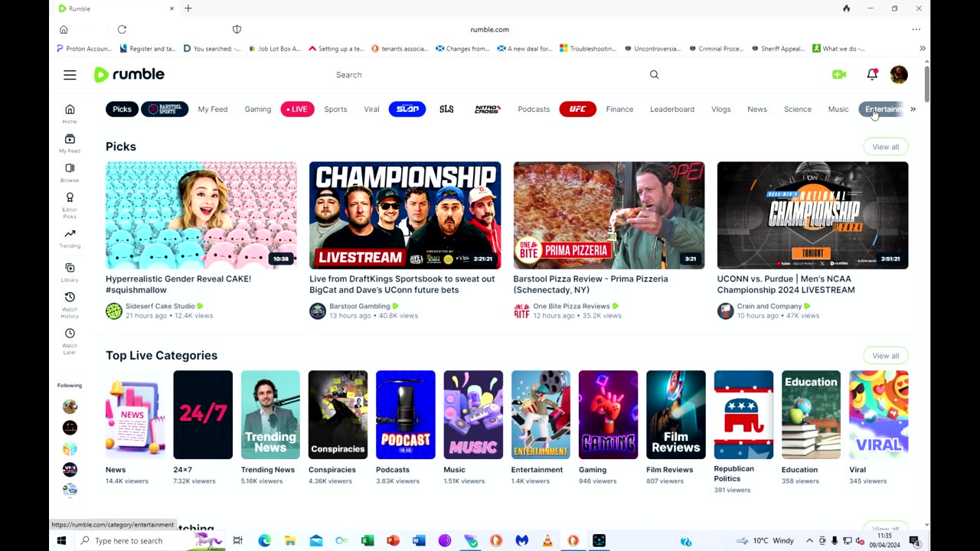Click the browser shield icon

pyautogui.click(x=237, y=29)
